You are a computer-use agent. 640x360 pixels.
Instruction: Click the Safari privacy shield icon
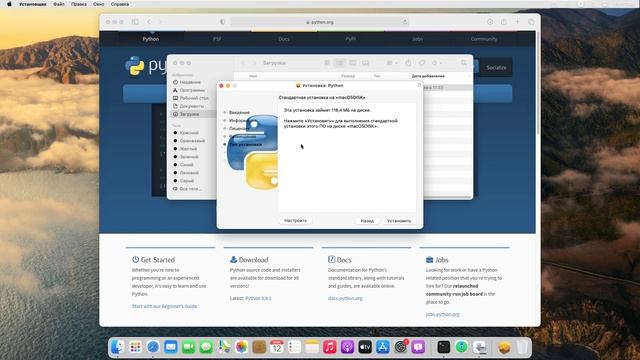tap(222, 22)
